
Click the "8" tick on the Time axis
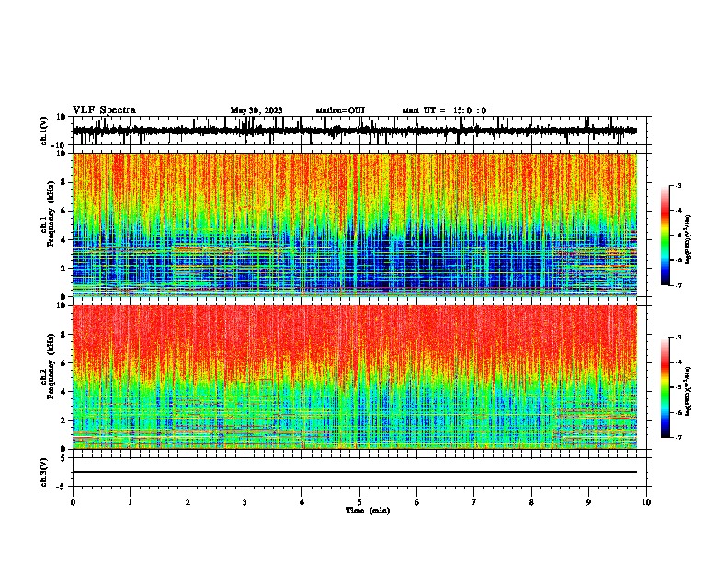tap(531, 502)
